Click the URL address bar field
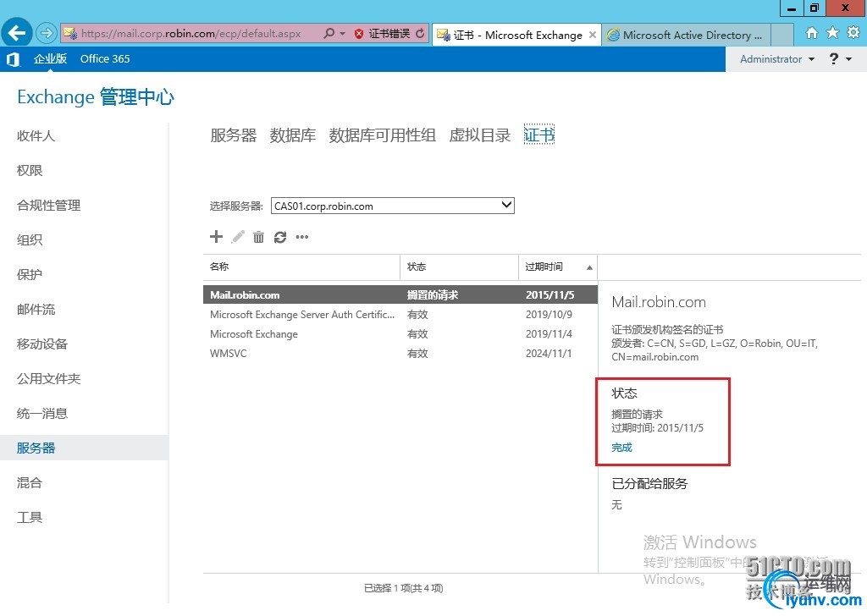This screenshot has height=616, width=867. coord(191,34)
